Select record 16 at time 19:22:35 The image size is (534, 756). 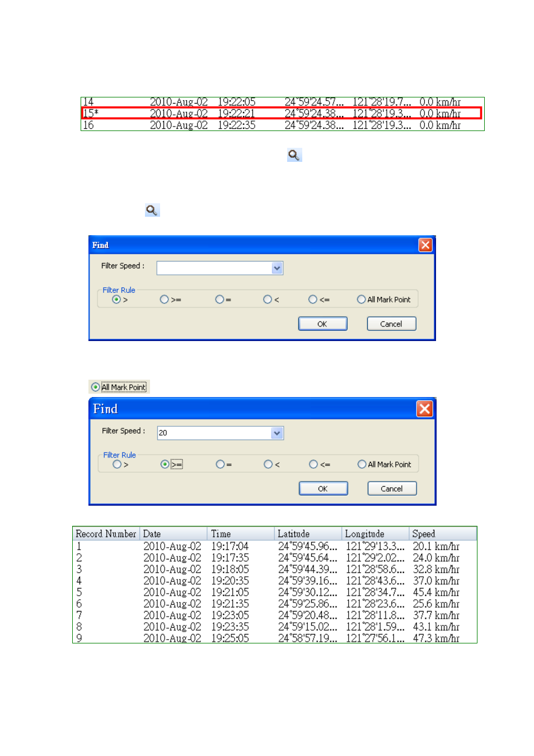pos(282,125)
